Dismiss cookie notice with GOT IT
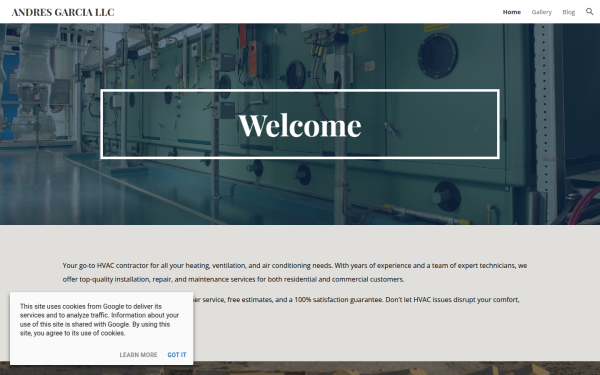This screenshot has width=600, height=375. (x=177, y=355)
